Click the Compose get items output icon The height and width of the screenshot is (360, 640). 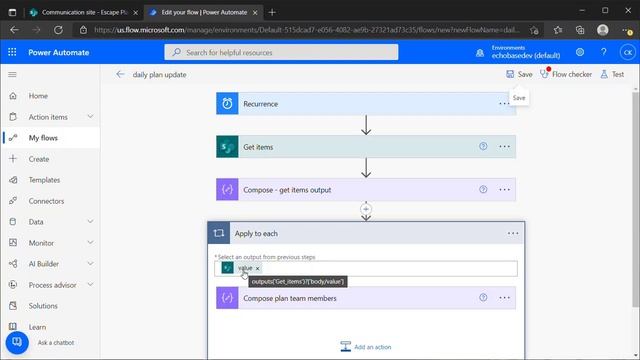click(227, 190)
